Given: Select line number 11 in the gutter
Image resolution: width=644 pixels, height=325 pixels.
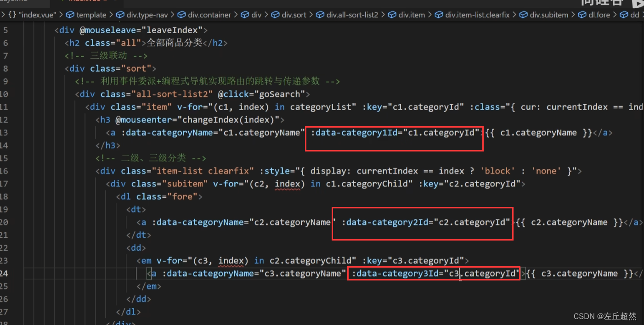Looking at the screenshot, I should (5, 107).
